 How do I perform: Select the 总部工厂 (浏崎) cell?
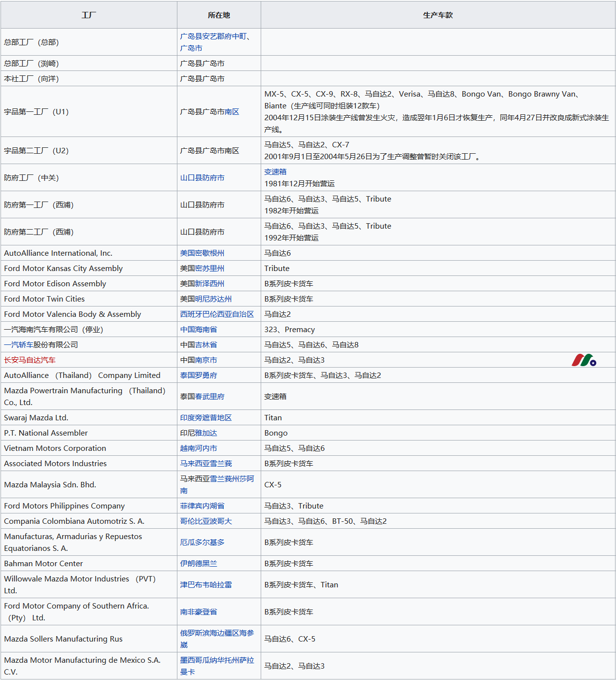[89, 64]
